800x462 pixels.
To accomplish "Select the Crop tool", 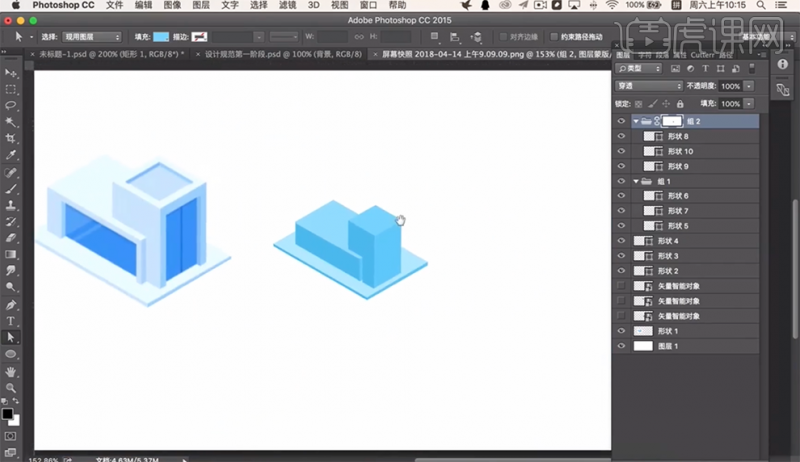I will point(11,138).
